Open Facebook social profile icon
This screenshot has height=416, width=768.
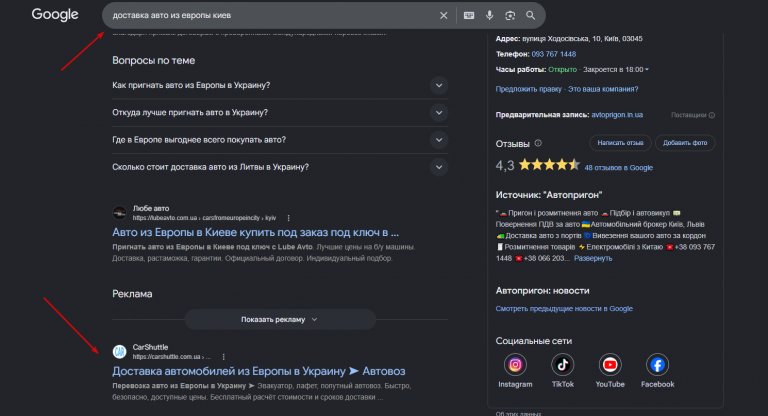(x=657, y=365)
